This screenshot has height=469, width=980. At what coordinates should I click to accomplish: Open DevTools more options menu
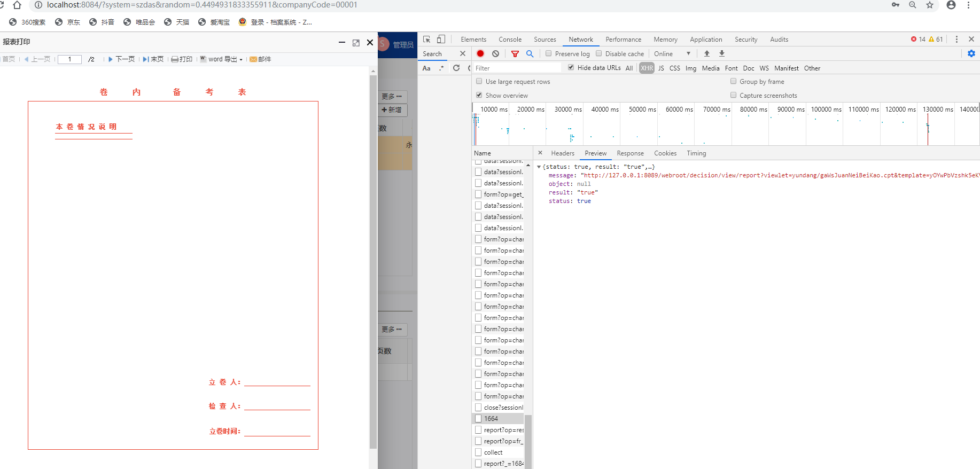[956, 40]
